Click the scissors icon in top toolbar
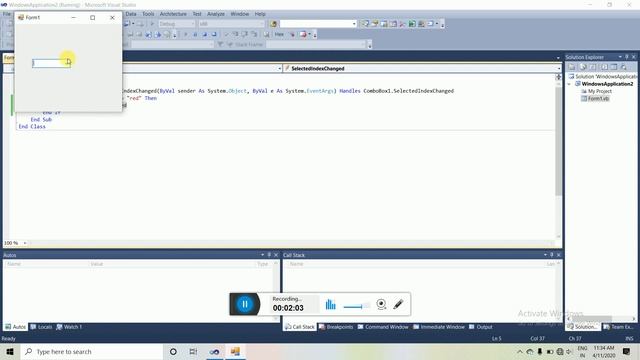 point(402,24)
